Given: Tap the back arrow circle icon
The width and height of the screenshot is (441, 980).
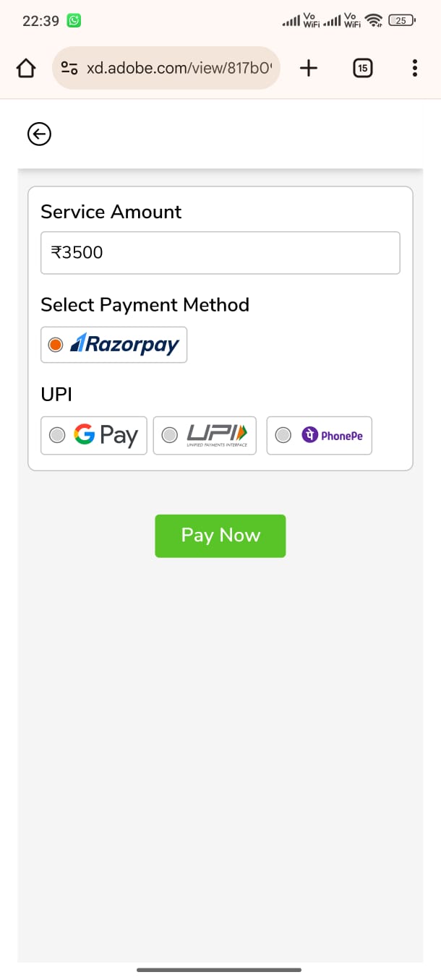Looking at the screenshot, I should pyautogui.click(x=39, y=134).
